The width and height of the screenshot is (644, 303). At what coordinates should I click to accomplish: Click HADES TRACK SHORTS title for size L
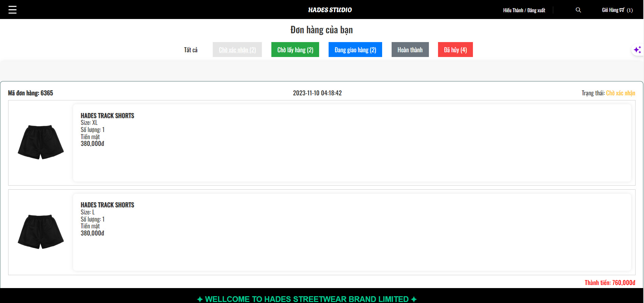tap(107, 205)
